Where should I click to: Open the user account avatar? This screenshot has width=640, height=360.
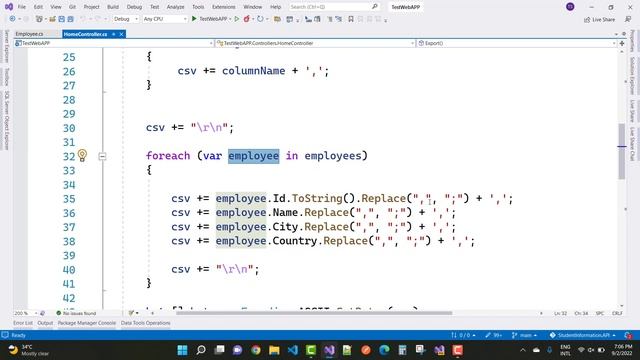click(x=570, y=7)
